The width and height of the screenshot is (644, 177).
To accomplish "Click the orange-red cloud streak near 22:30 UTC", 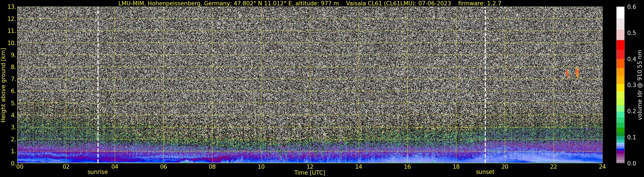I will click(x=567, y=73).
